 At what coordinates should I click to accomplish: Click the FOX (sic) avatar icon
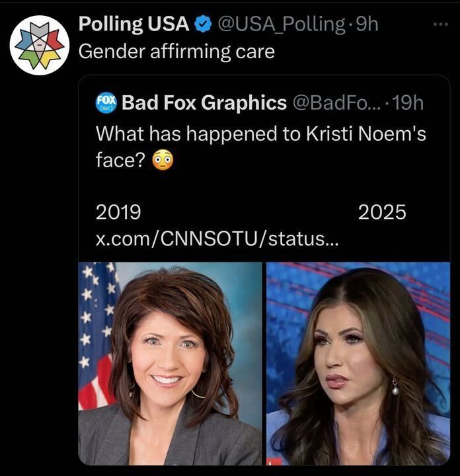coord(106,103)
